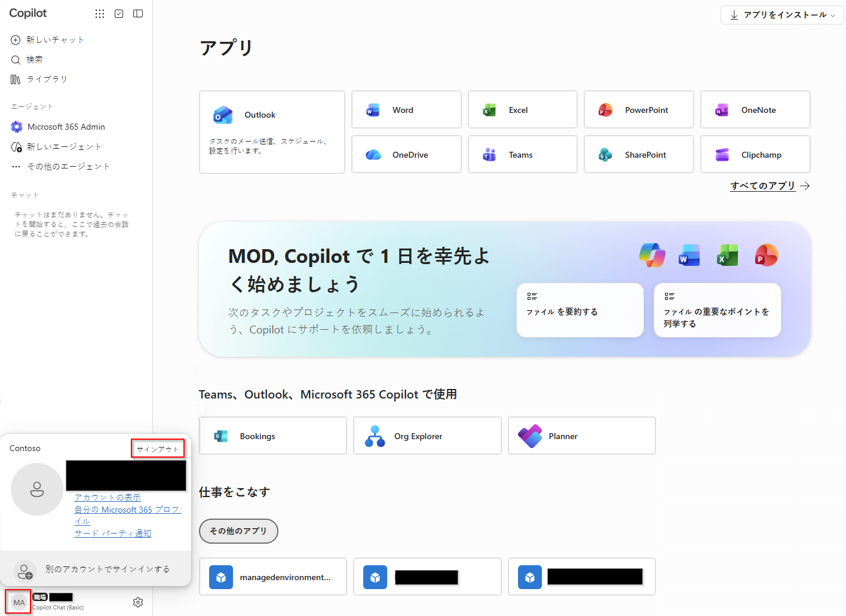Open the Clipchamp app tile

(x=755, y=155)
